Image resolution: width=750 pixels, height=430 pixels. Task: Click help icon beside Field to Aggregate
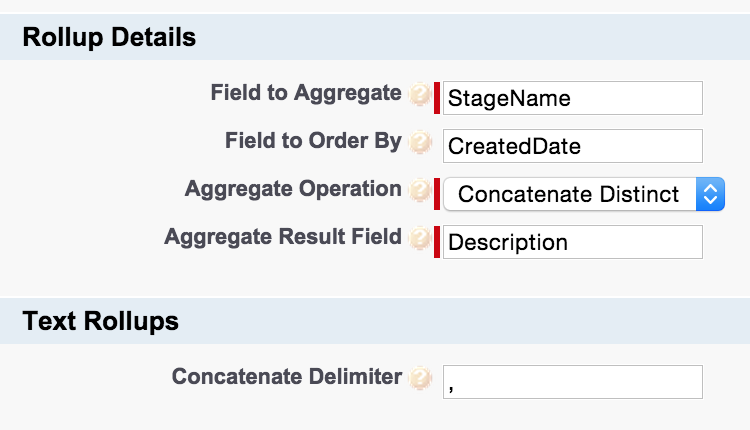(x=421, y=95)
